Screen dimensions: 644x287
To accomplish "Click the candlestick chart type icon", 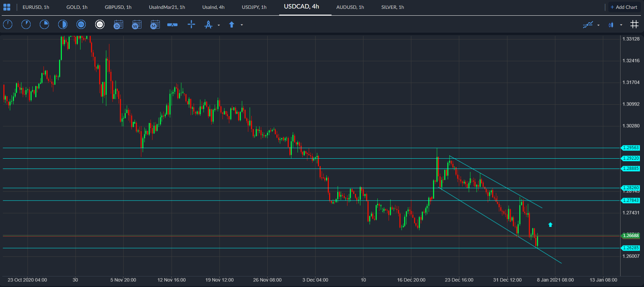I will click(611, 25).
